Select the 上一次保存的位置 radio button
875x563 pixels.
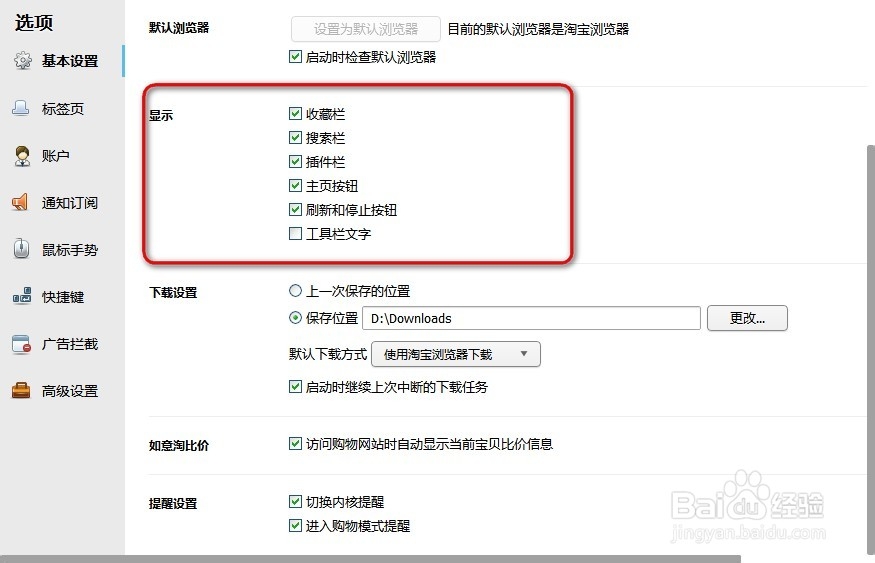pyautogui.click(x=295, y=291)
